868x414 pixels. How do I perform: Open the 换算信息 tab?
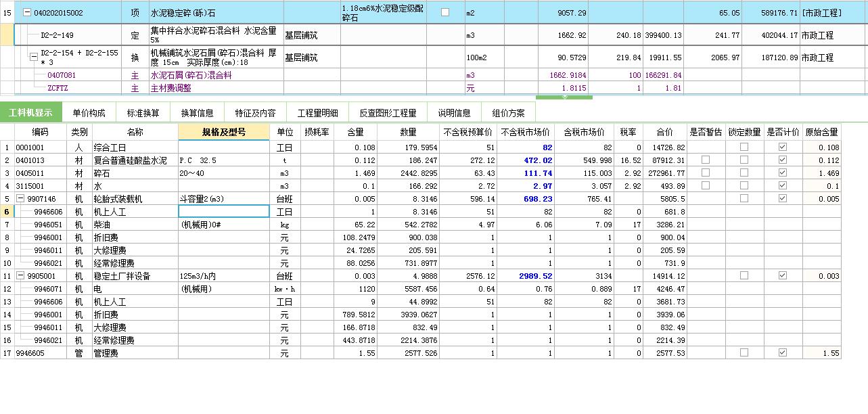197,113
